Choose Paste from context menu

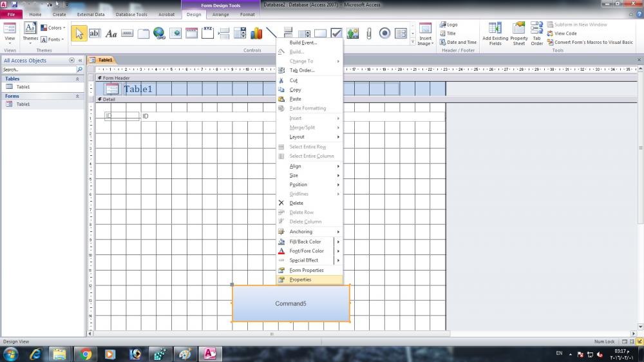[x=310, y=99]
